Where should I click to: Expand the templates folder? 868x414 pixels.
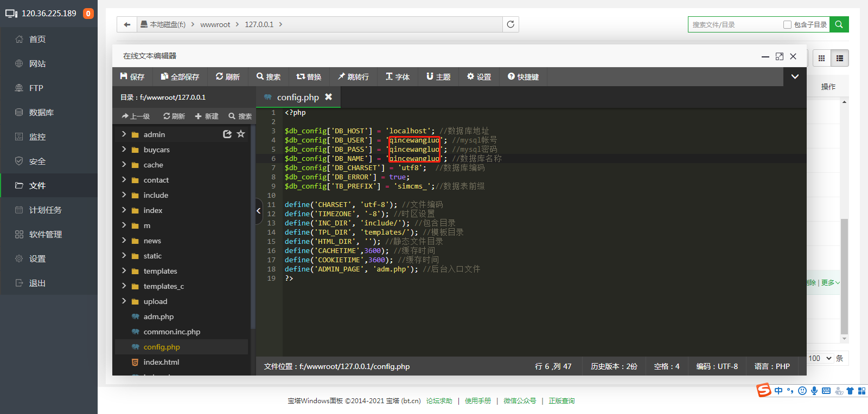[x=124, y=270]
